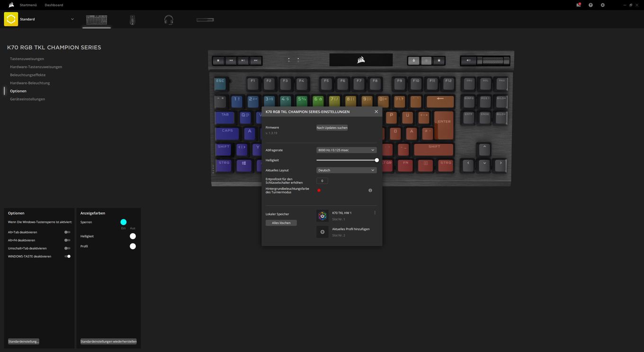Image resolution: width=644 pixels, height=352 pixels.
Task: Go to Geräteeinstellungen section
Action: click(x=27, y=99)
